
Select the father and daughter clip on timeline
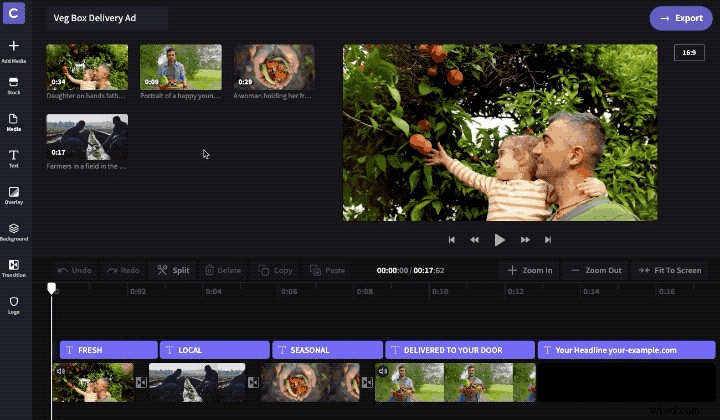point(93,382)
